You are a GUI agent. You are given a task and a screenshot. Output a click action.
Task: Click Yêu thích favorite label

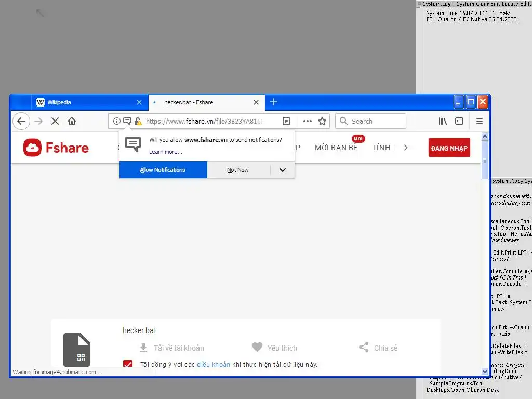tap(282, 348)
